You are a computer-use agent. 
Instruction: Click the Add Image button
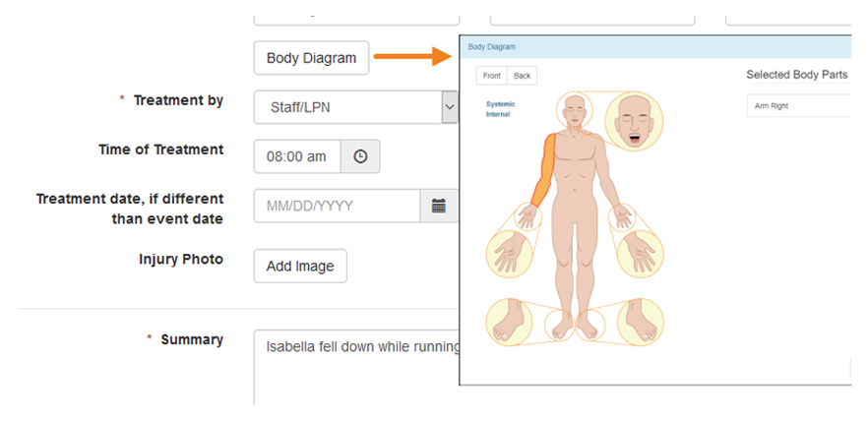coord(300,267)
